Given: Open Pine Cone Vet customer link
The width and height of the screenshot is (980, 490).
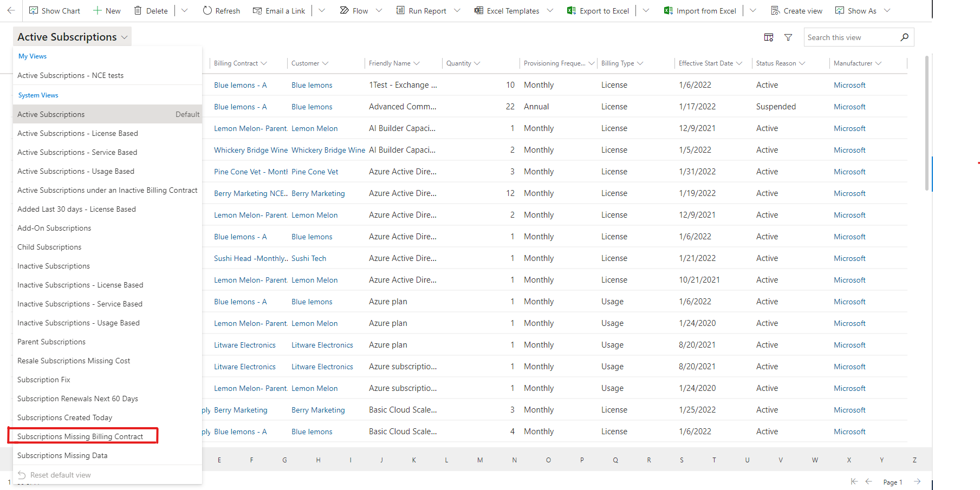Looking at the screenshot, I should 315,172.
